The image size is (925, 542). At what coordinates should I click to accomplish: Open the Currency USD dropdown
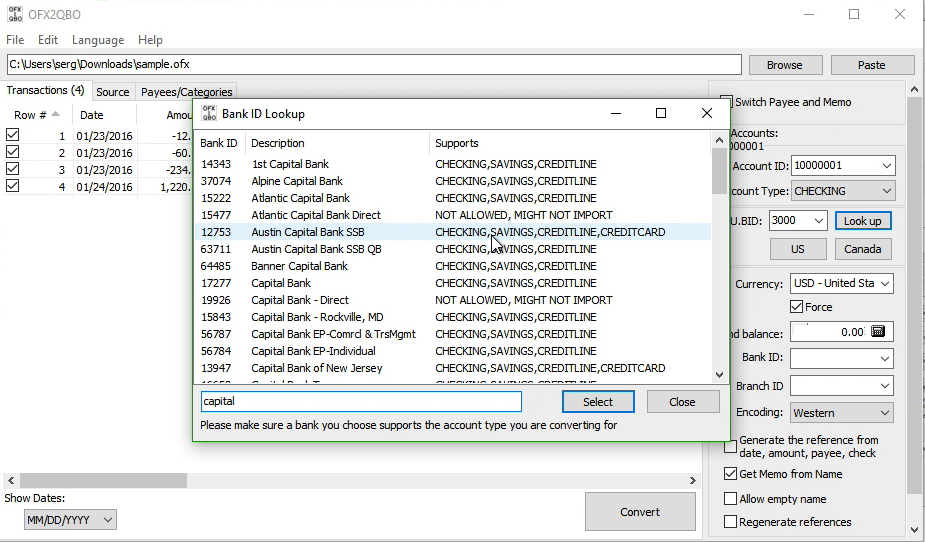point(885,283)
